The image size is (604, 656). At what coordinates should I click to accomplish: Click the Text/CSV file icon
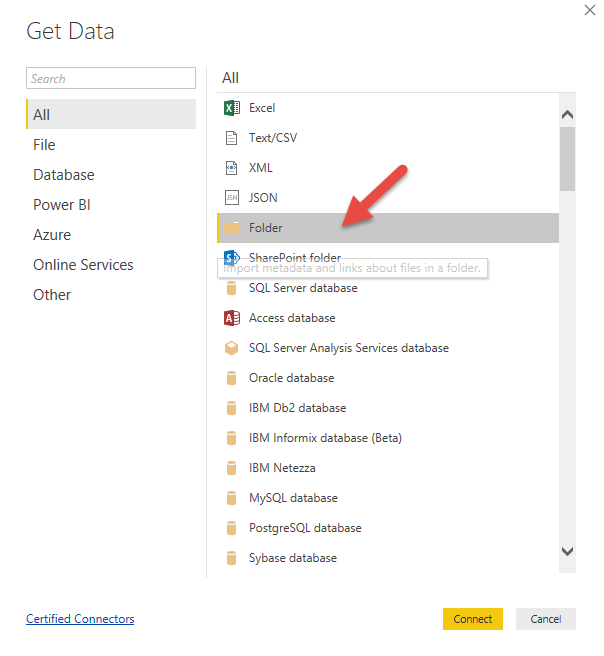(231, 138)
